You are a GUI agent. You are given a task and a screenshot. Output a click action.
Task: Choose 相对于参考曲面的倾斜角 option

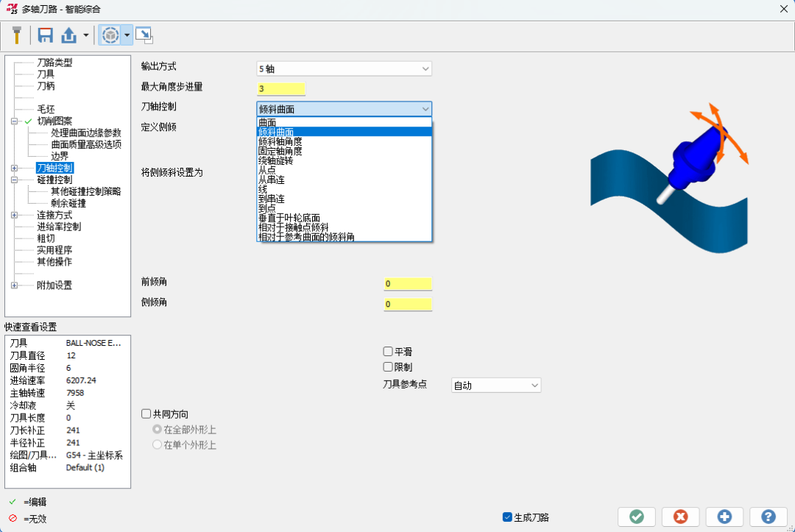click(344, 237)
